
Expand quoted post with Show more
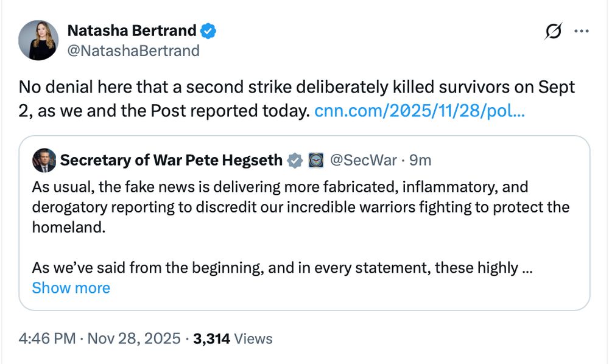click(x=71, y=287)
